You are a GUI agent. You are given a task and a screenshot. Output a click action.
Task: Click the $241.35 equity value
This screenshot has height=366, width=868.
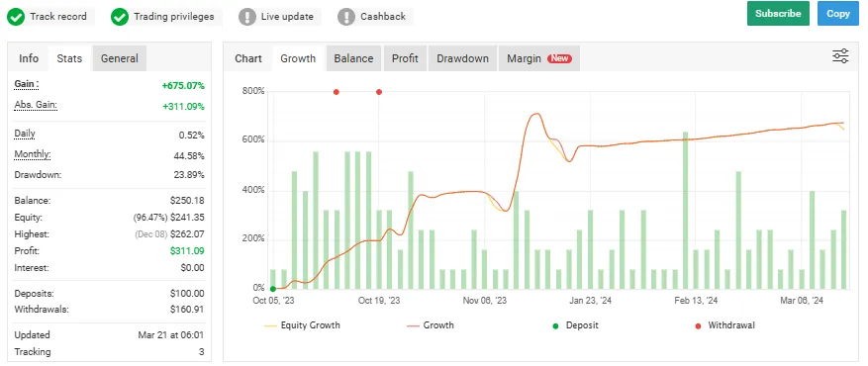tap(187, 218)
